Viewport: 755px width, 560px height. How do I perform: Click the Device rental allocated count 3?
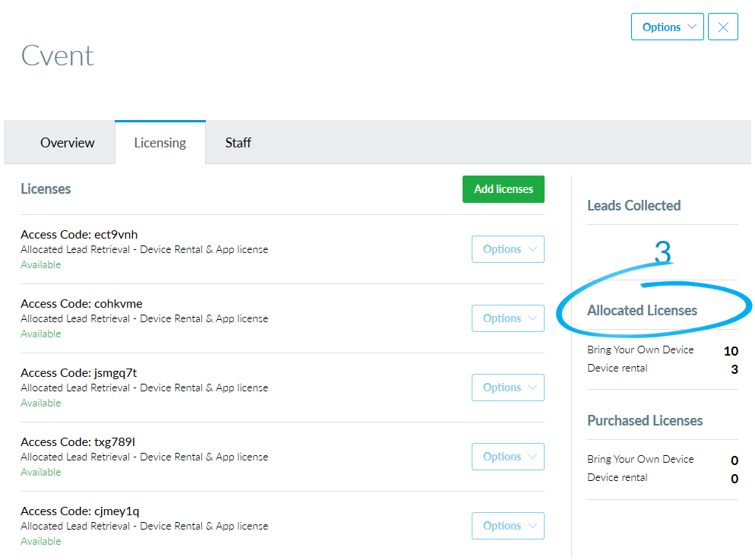pos(734,369)
